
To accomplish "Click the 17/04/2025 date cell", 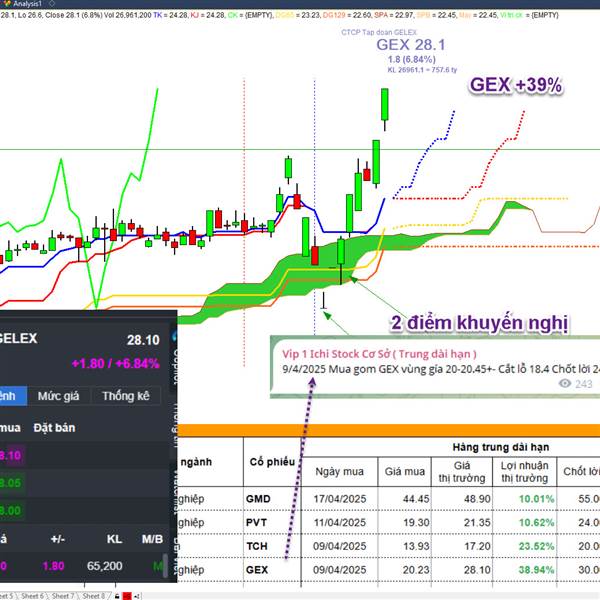I will (x=340, y=499).
